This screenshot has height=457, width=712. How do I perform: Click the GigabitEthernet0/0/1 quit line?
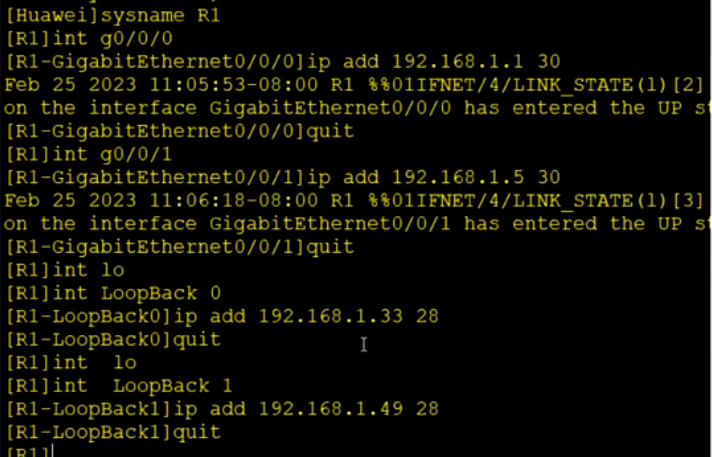pyautogui.click(x=179, y=247)
